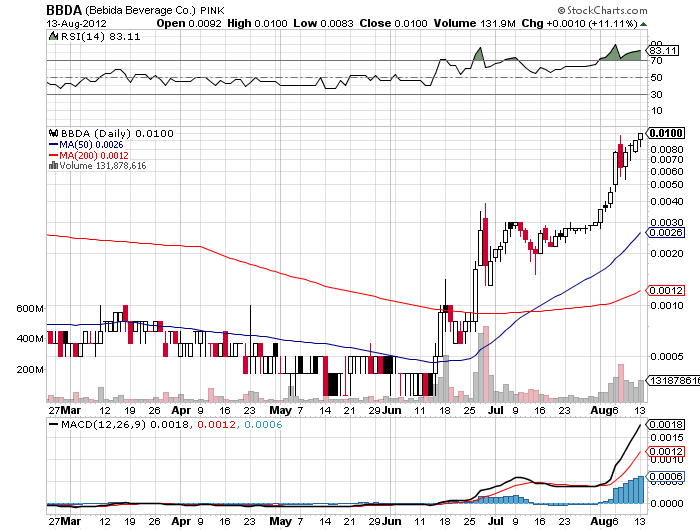Click the PINK exchange label
Viewport: 700px width, 530px height.
pyautogui.click(x=212, y=10)
